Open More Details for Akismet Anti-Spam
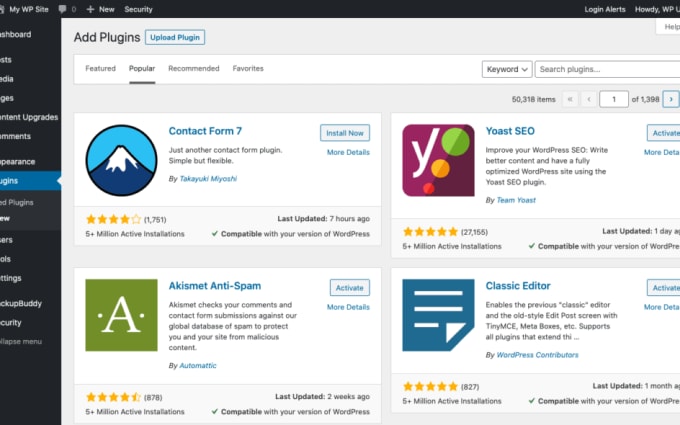The width and height of the screenshot is (680, 425). tap(348, 307)
